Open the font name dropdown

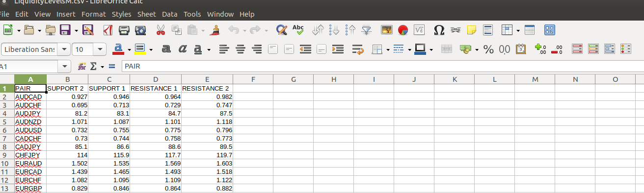click(x=63, y=49)
